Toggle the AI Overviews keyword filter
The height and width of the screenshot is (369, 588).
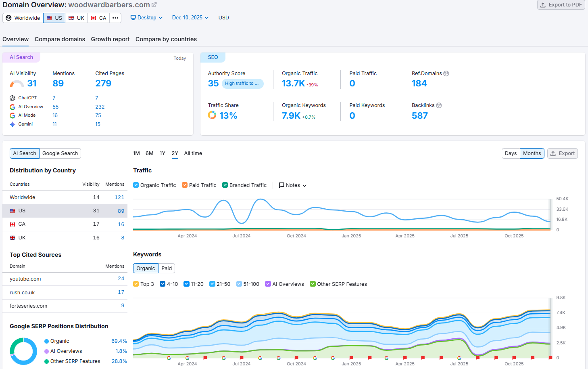(268, 284)
